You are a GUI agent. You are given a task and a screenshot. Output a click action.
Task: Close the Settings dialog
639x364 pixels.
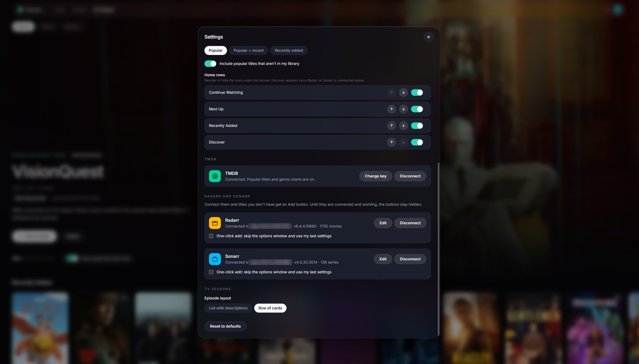pos(428,37)
